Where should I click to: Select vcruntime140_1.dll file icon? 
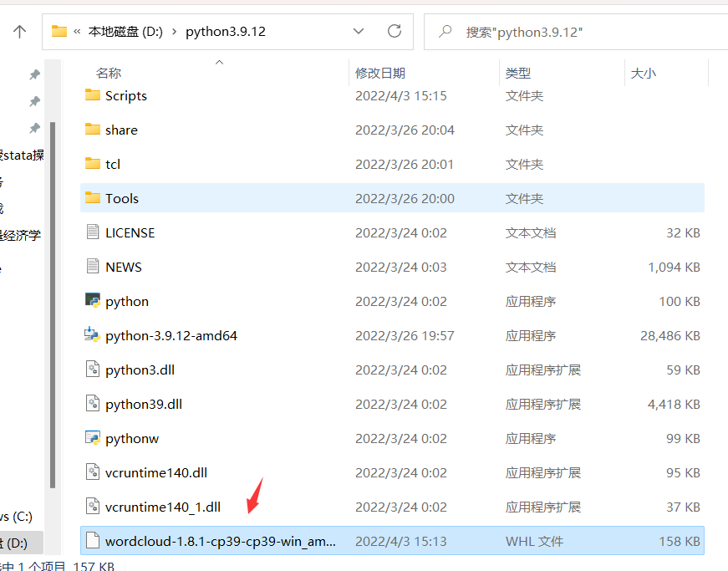(x=93, y=506)
